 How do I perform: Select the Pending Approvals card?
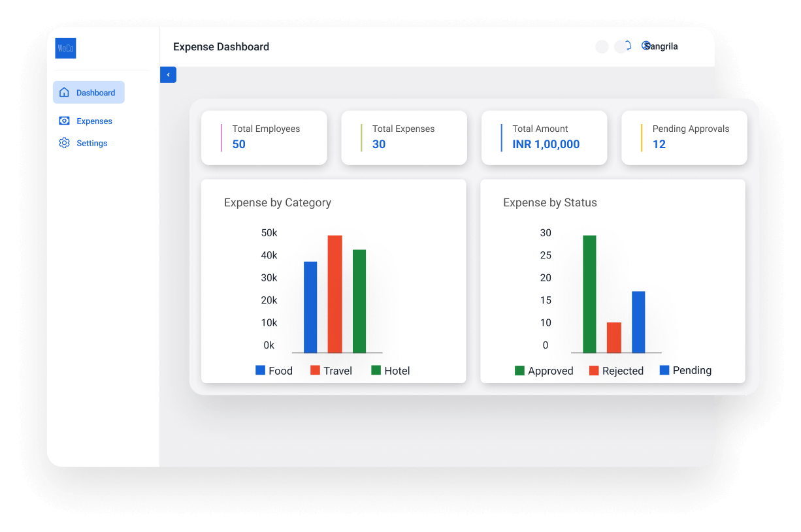click(684, 138)
